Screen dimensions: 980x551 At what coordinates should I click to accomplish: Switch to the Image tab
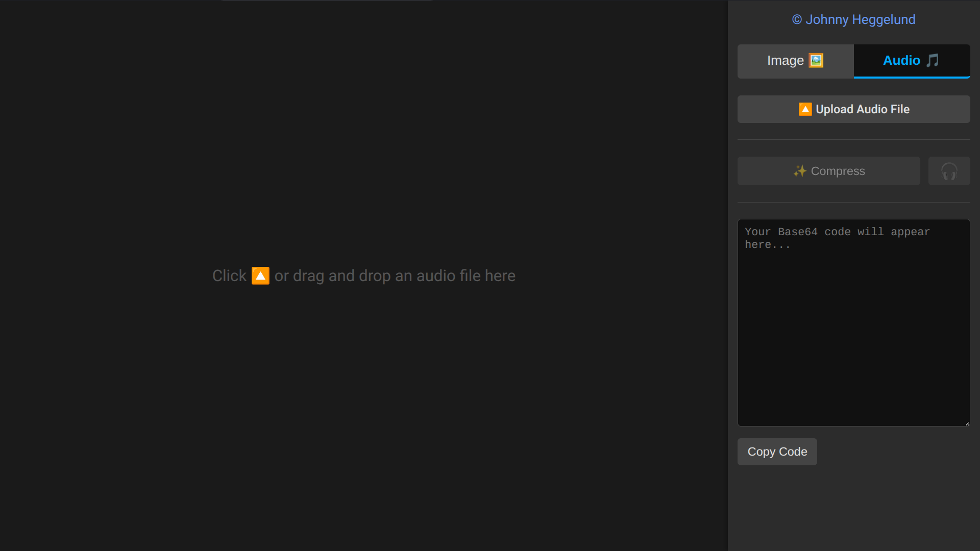[x=795, y=61]
